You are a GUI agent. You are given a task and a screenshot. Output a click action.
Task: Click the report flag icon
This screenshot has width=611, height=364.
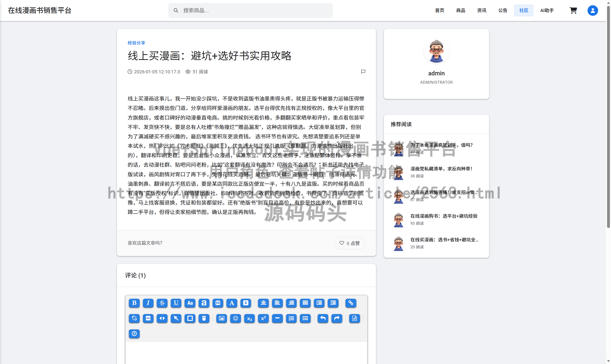click(x=363, y=72)
